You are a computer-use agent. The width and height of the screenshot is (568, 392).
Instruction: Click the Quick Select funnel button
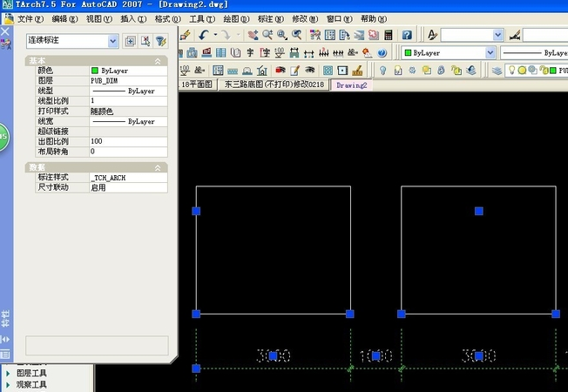coord(161,41)
